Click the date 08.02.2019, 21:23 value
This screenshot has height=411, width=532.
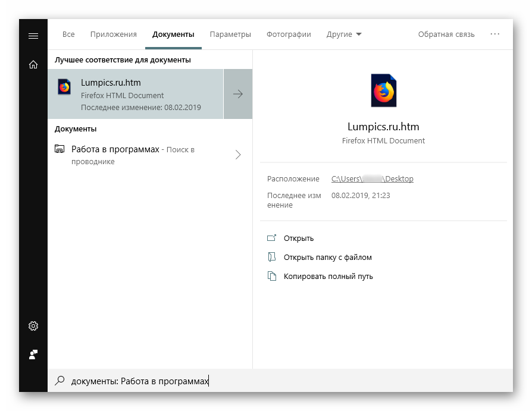(361, 195)
